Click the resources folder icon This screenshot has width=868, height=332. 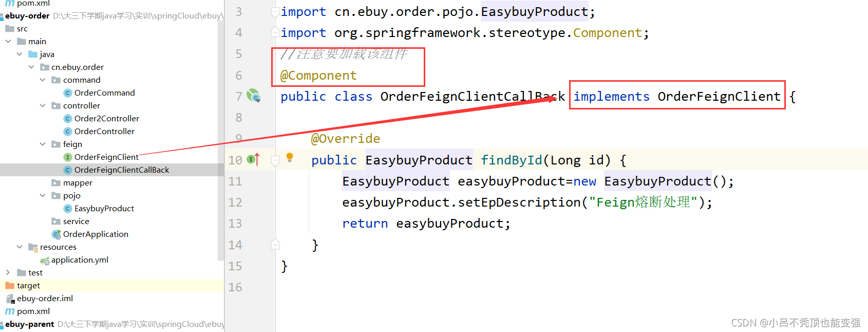[33, 247]
